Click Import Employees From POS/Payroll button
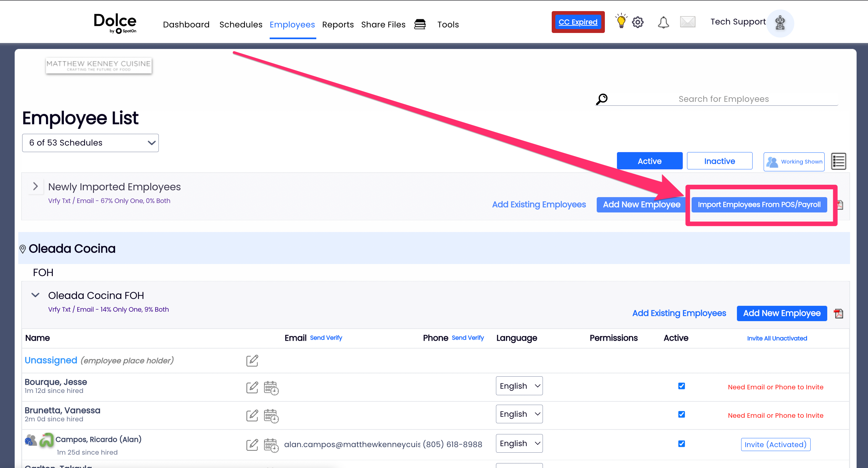The image size is (868, 468). (x=759, y=205)
